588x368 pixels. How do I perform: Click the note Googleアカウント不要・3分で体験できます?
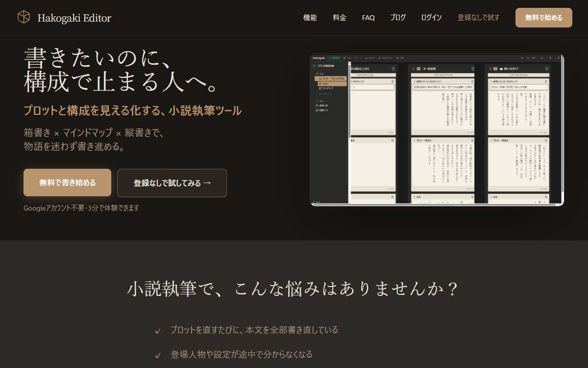click(81, 208)
